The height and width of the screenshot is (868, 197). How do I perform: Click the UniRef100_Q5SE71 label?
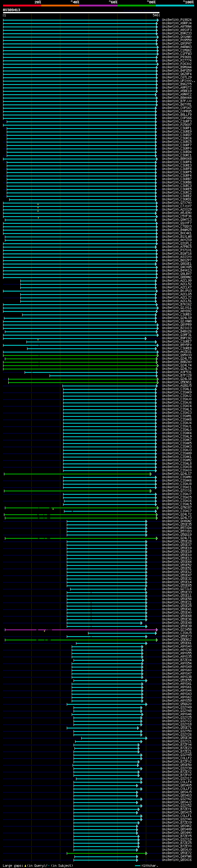pyautogui.click(x=177, y=728)
